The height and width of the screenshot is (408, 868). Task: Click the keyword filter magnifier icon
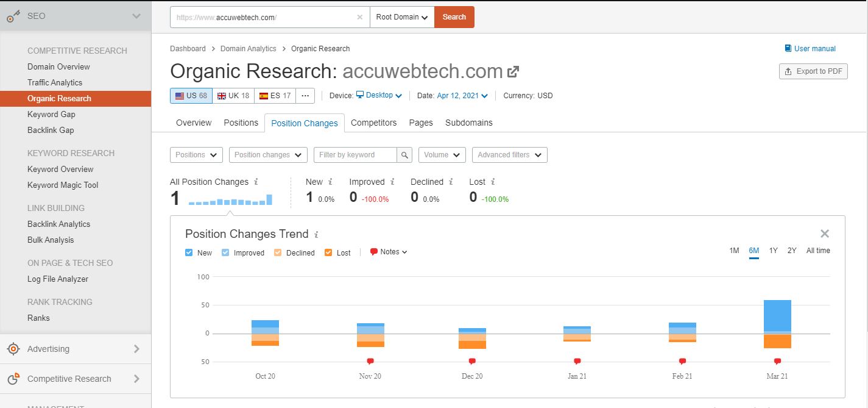coord(405,155)
